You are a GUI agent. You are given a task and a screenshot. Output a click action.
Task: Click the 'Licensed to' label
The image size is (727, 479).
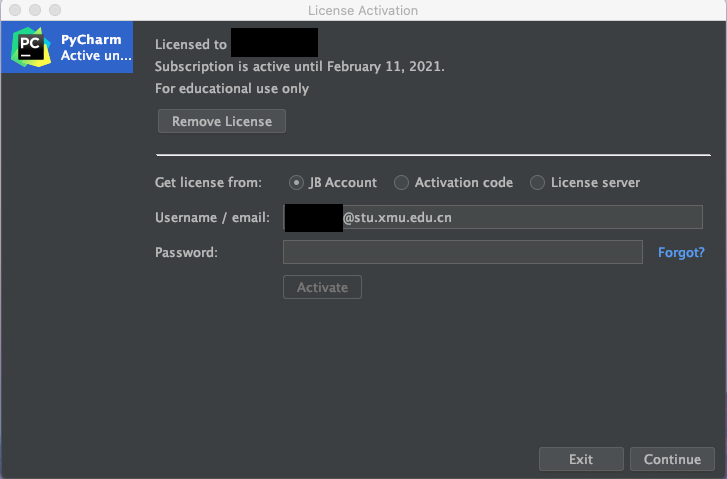(191, 45)
